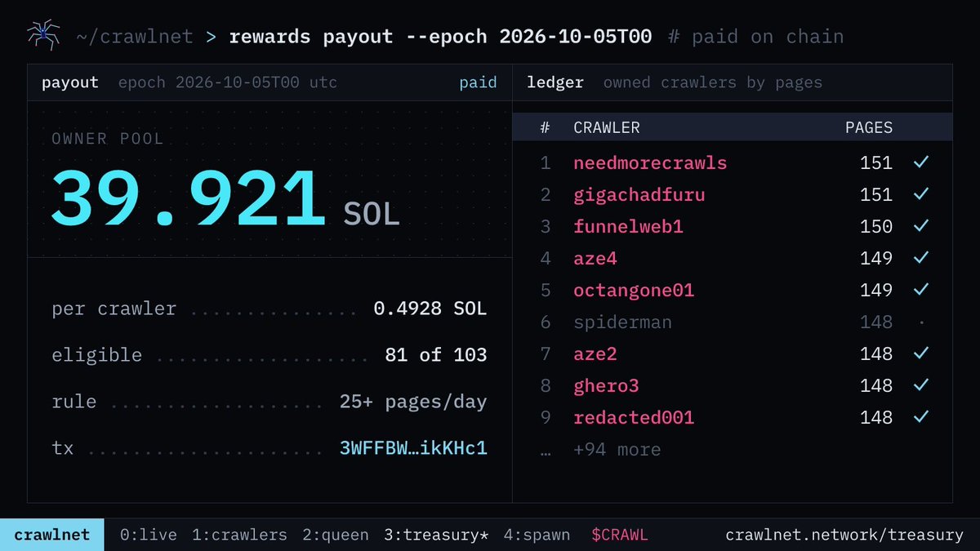Viewport: 980px width, 551px height.
Task: Sort by the CRAWLER column header
Action: click(x=607, y=128)
